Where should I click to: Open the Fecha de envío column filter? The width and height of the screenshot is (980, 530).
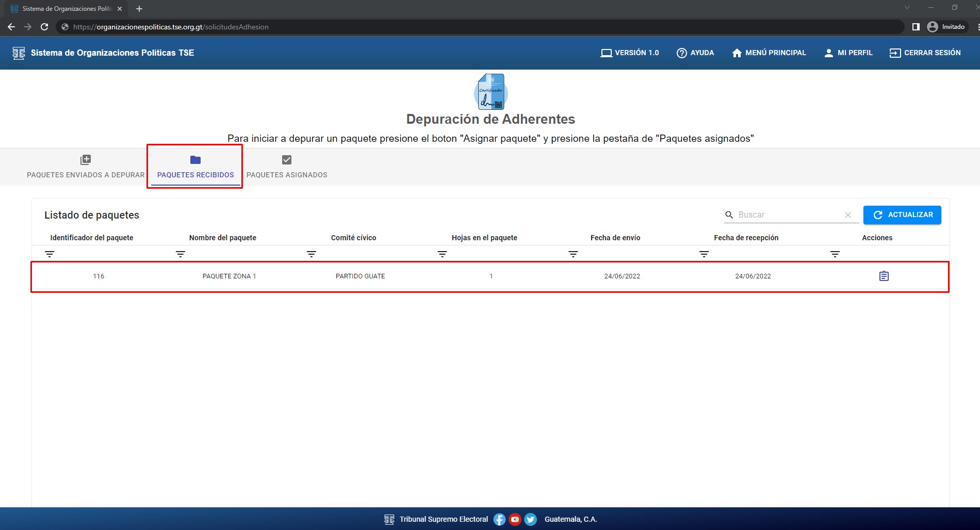[x=573, y=254]
